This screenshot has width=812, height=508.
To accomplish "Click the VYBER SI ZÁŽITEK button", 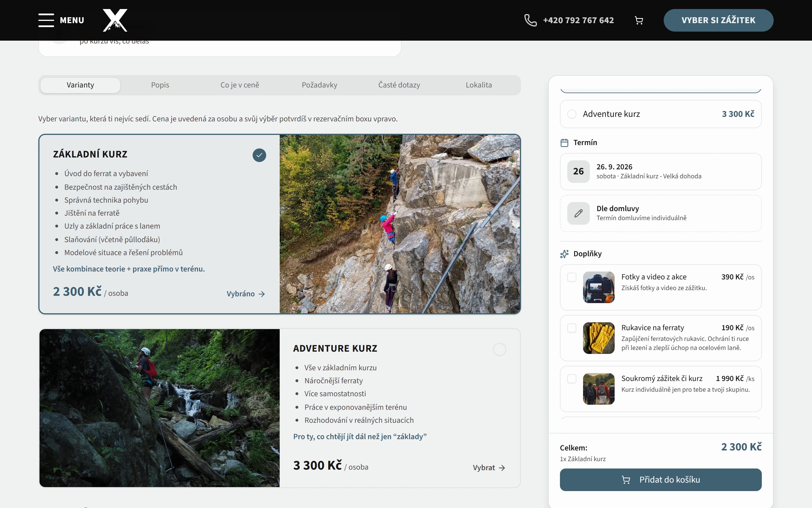I will 718,20.
